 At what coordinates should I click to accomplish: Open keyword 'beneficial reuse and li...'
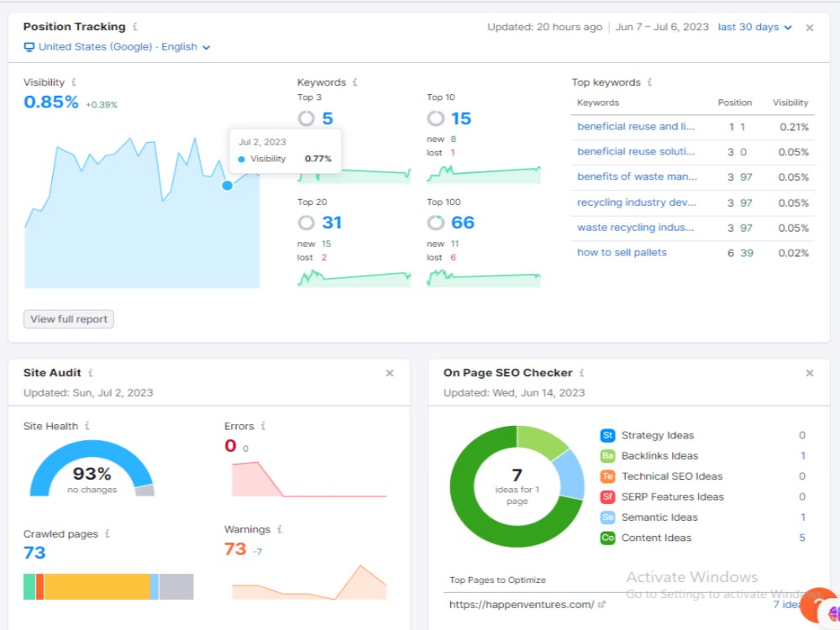[x=635, y=127]
